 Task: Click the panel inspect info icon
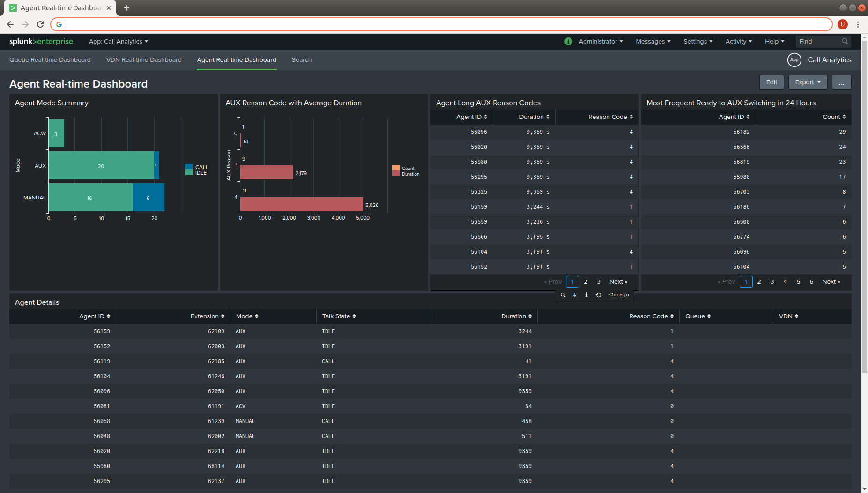point(586,295)
